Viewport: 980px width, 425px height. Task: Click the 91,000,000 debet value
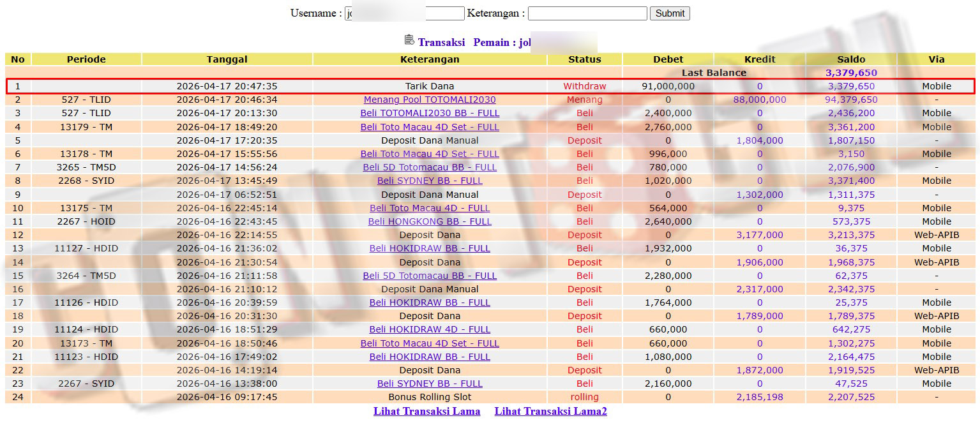pos(668,86)
